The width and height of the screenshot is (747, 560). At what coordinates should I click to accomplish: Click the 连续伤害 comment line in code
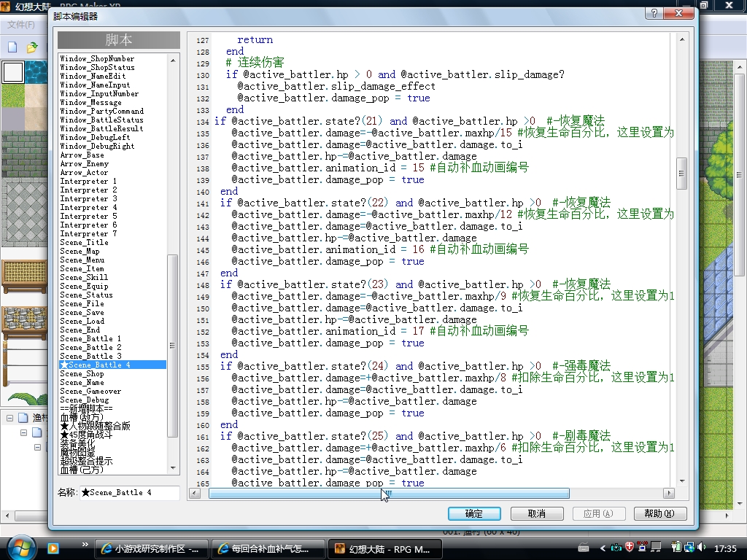click(x=255, y=63)
